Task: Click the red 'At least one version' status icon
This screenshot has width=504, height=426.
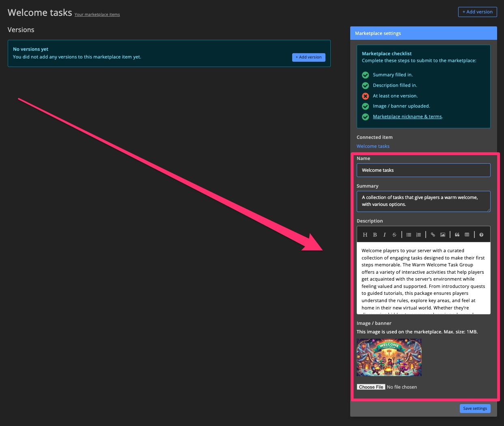Action: pos(365,96)
